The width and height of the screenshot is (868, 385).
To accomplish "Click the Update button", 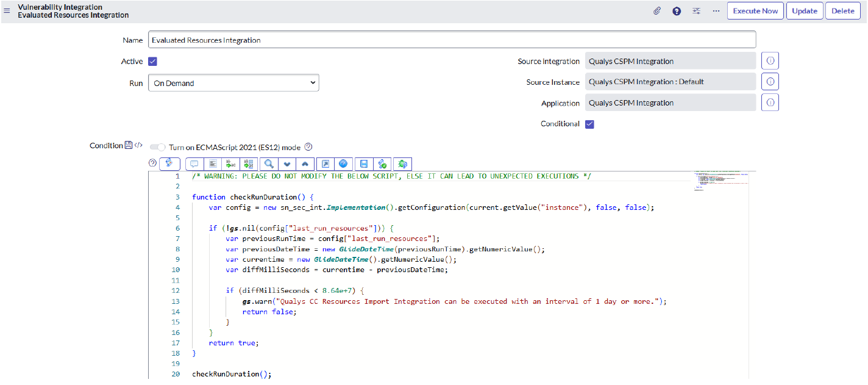I will click(804, 11).
